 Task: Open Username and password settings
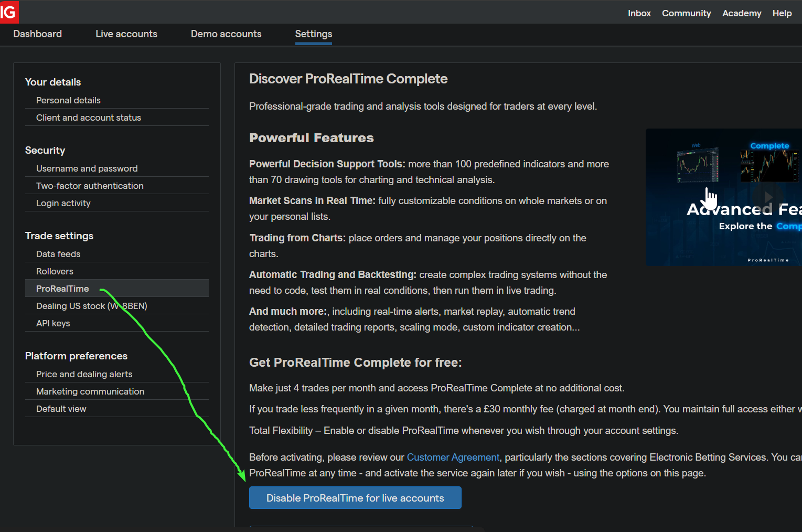pos(117,168)
